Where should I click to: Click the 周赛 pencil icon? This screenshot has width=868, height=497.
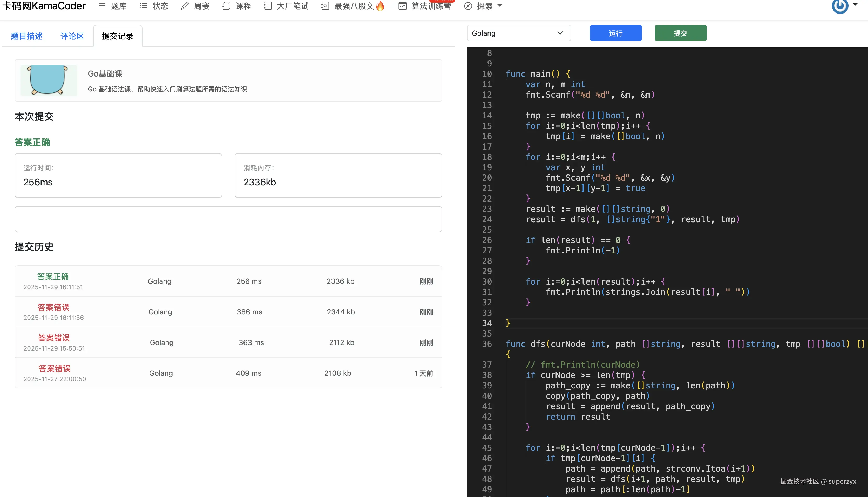tap(185, 6)
